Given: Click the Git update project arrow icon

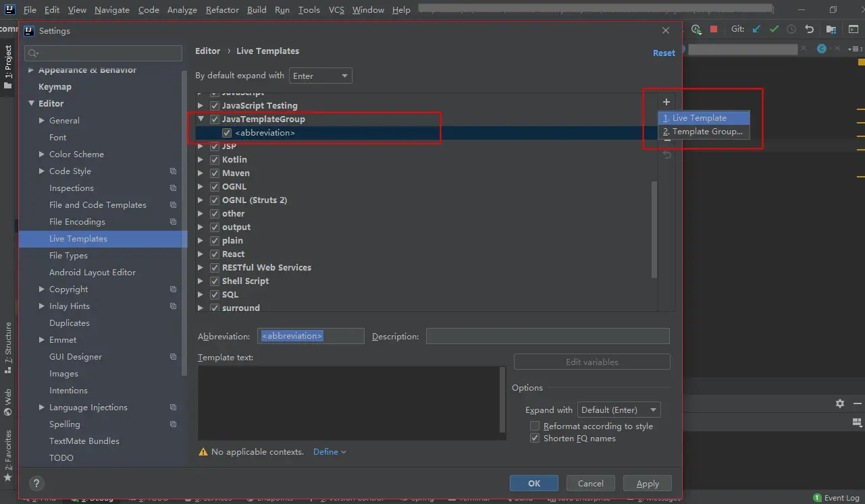Looking at the screenshot, I should click(x=757, y=29).
